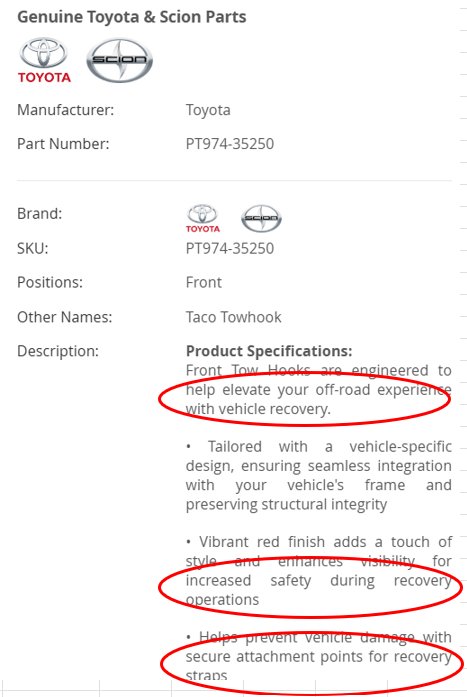Click the Description label
The width and height of the screenshot is (467, 697).
[x=58, y=351]
